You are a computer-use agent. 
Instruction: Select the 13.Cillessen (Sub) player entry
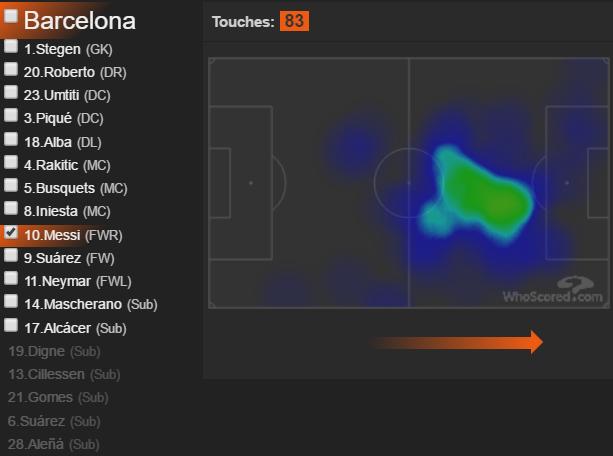tap(64, 374)
